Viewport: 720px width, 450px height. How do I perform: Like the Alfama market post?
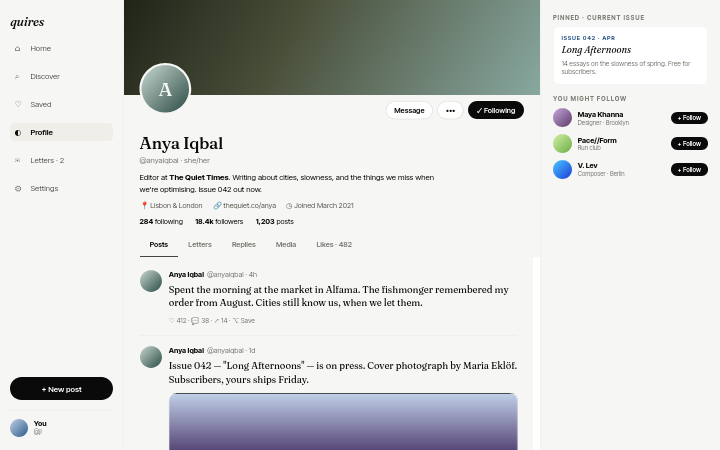coord(178,321)
